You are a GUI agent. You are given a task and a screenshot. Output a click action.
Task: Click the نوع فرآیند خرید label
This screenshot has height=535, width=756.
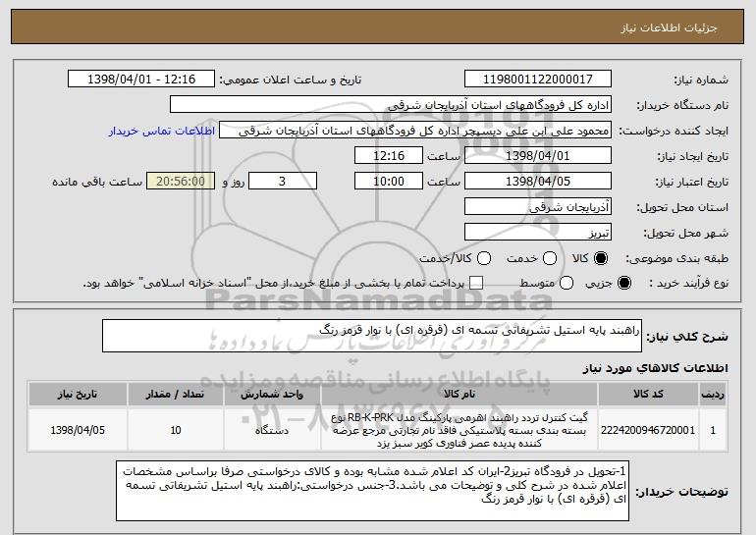tap(689, 284)
